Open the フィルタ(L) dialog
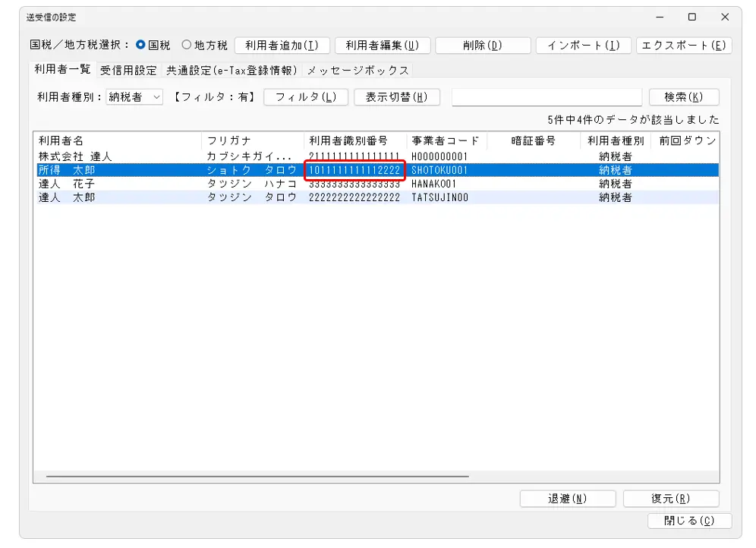The image size is (756, 548). point(306,97)
